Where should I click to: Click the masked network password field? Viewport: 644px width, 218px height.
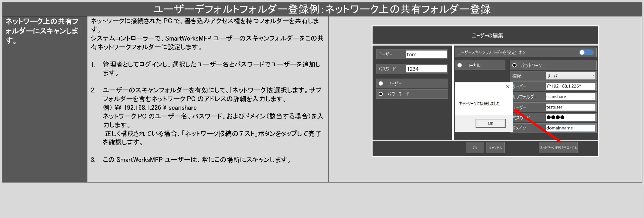[x=570, y=118]
